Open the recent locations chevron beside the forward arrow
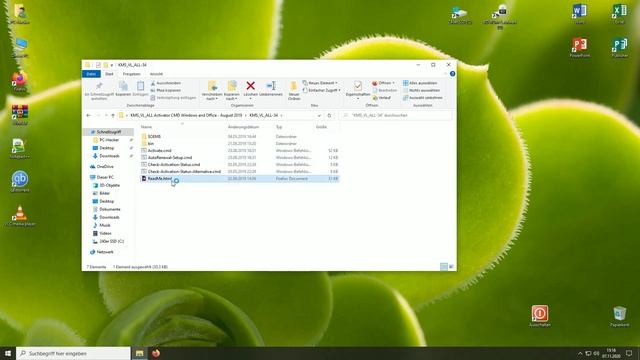 pos(106,116)
